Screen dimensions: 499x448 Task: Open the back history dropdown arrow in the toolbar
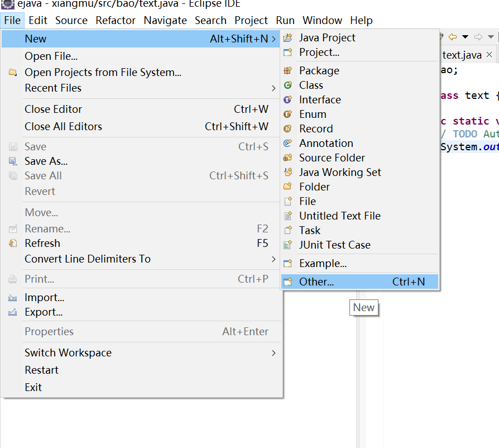point(466,37)
